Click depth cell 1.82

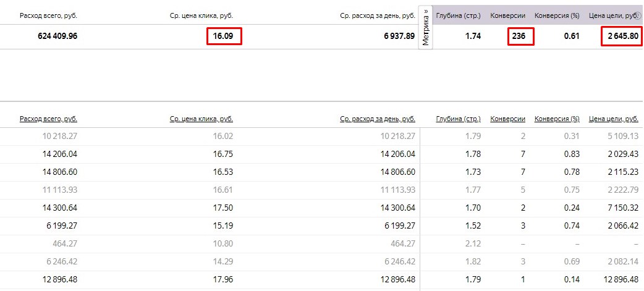coord(473,262)
